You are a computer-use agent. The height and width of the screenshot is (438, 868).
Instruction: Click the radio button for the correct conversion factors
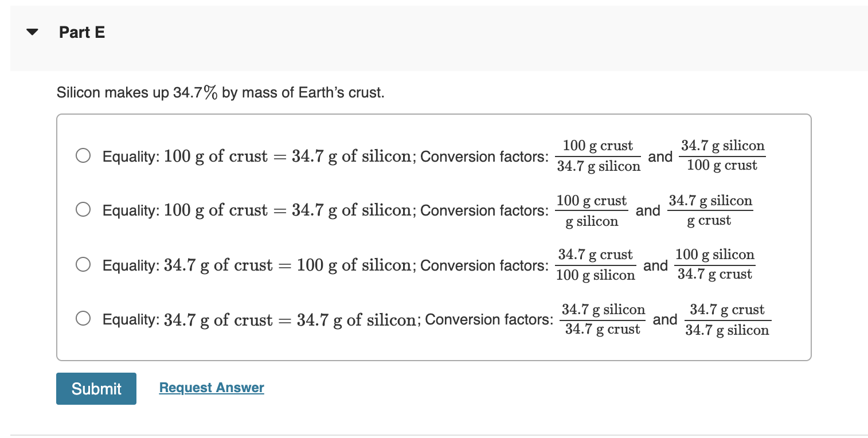(x=83, y=155)
